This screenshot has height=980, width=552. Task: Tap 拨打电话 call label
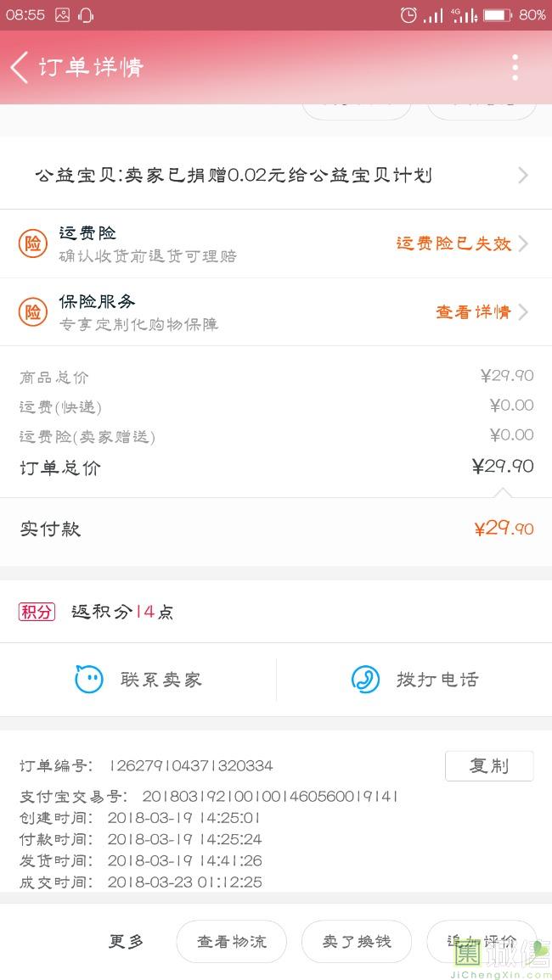pyautogui.click(x=437, y=680)
